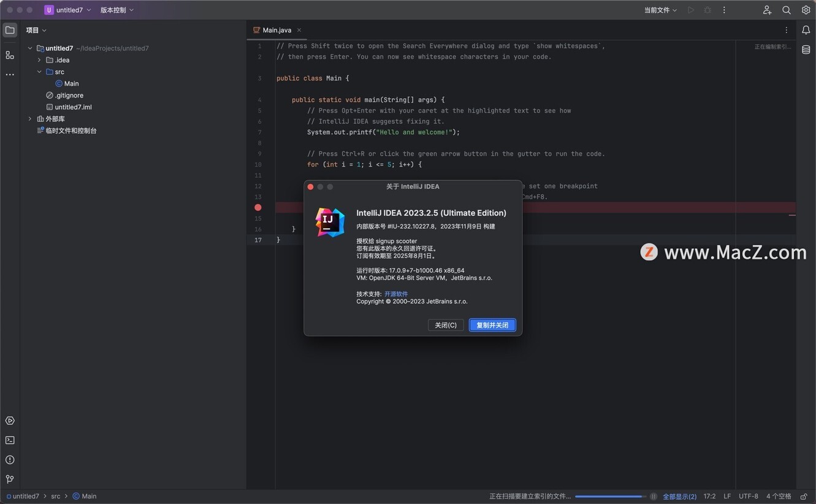The width and height of the screenshot is (816, 504).
Task: Click the Search Everywhere magnifier icon
Action: [787, 10]
